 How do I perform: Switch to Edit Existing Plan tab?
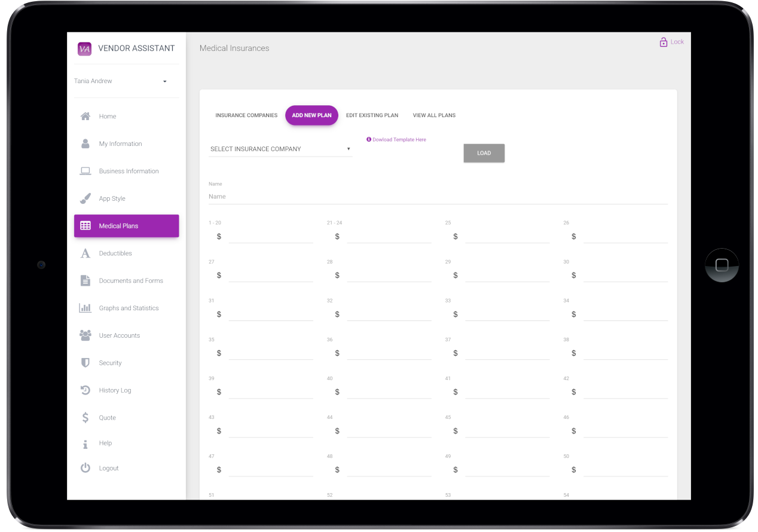click(x=372, y=115)
